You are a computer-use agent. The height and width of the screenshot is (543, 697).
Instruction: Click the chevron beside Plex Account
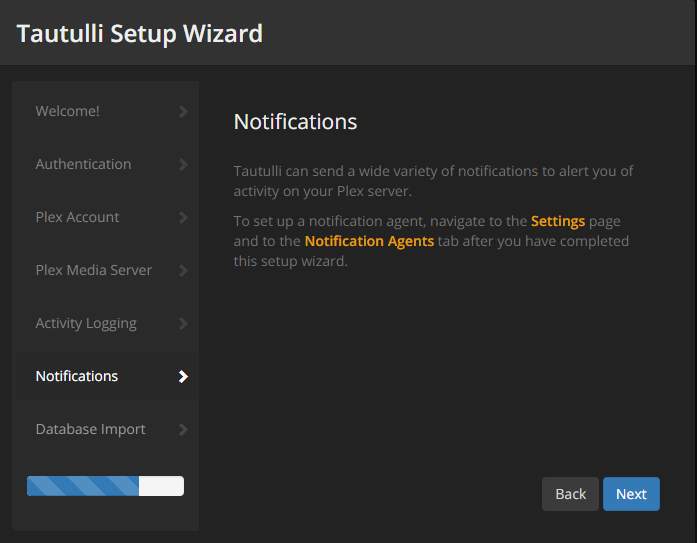coord(183,218)
